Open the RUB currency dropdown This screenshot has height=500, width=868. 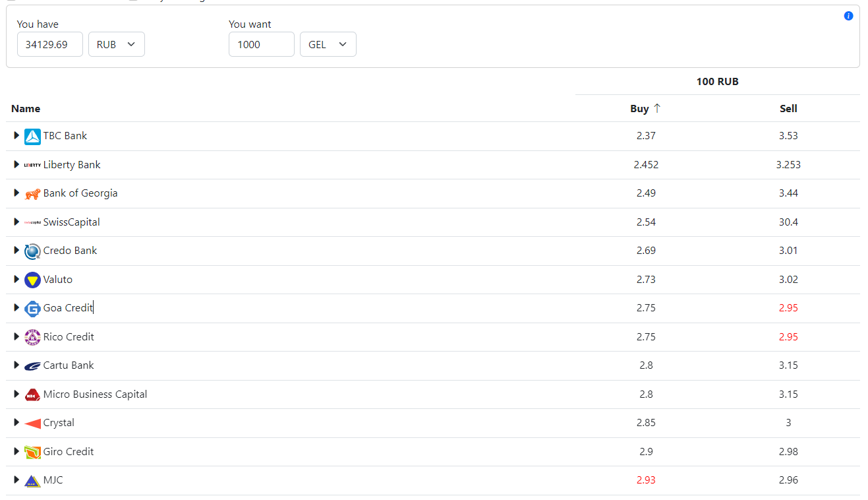coord(117,44)
